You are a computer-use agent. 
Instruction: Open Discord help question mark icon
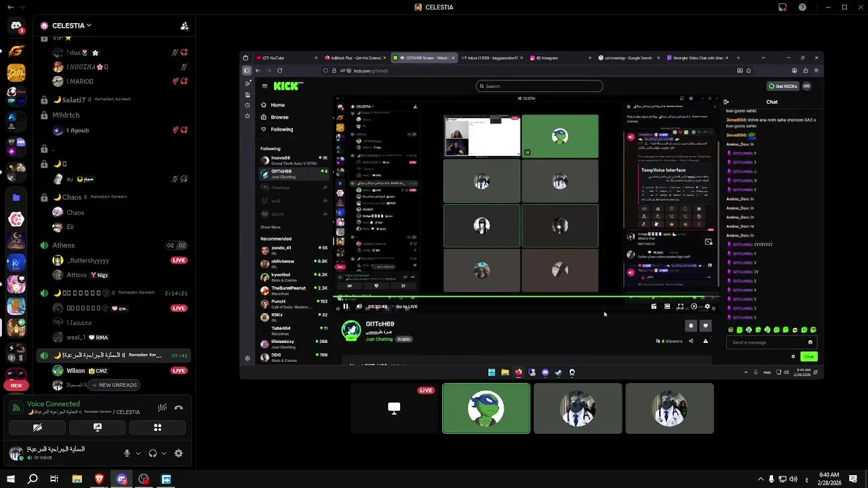pyautogui.click(x=802, y=7)
